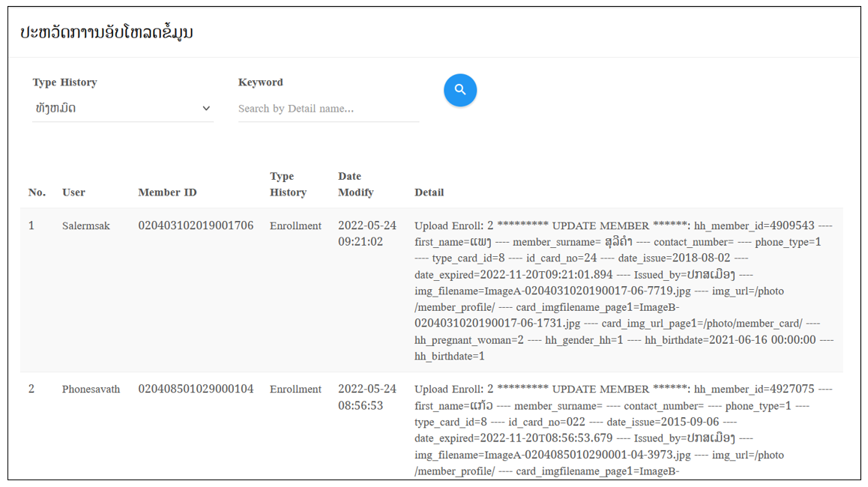
Task: Click detail text with hh_member_id=4909543
Action: [624, 291]
